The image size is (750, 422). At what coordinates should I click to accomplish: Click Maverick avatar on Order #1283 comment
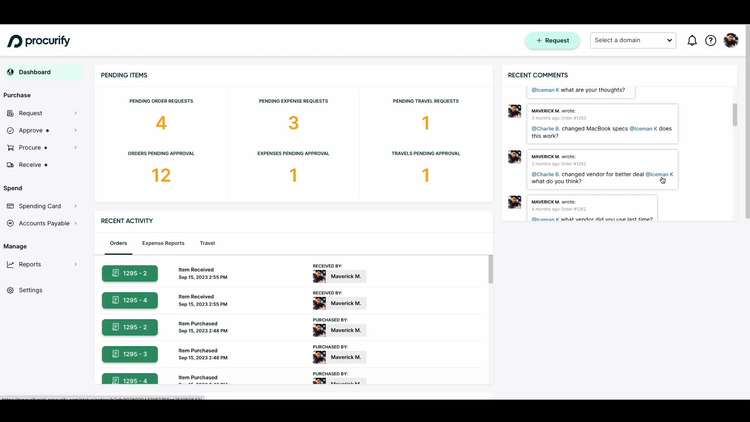pyautogui.click(x=515, y=111)
